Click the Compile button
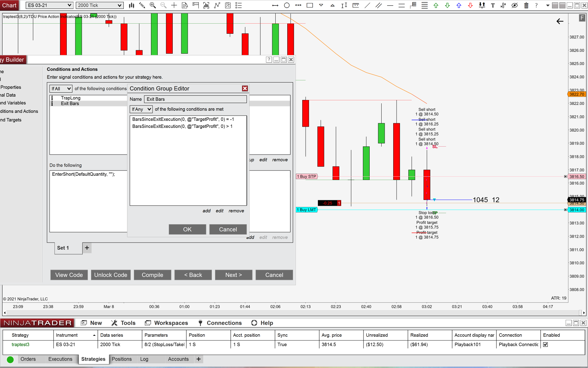Screen dimensions: 588x368 point(152,275)
